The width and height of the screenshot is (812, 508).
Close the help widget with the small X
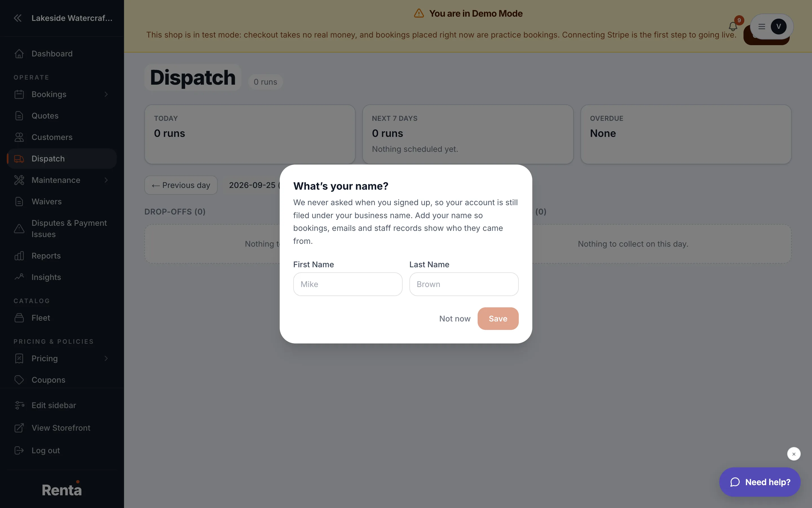tap(794, 454)
